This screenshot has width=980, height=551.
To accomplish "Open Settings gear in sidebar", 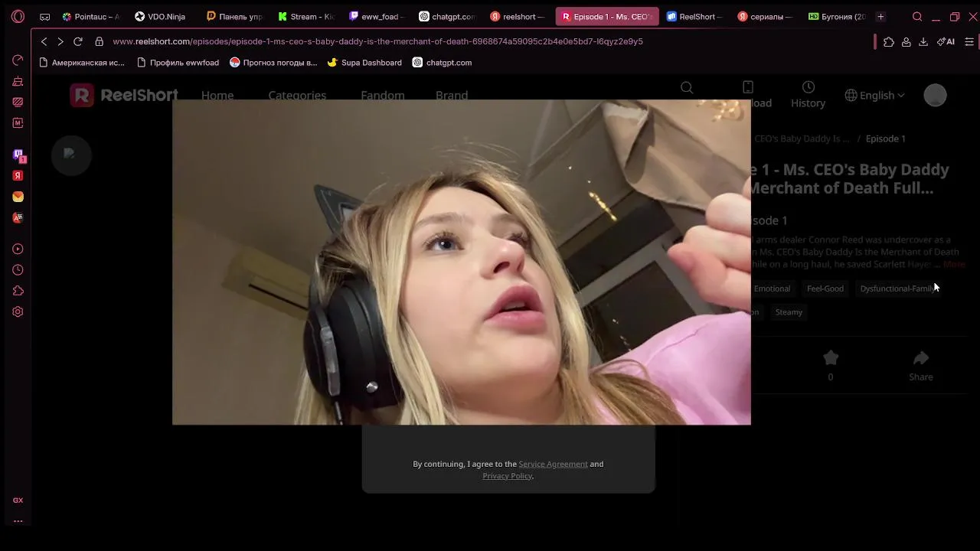I will click(x=18, y=311).
